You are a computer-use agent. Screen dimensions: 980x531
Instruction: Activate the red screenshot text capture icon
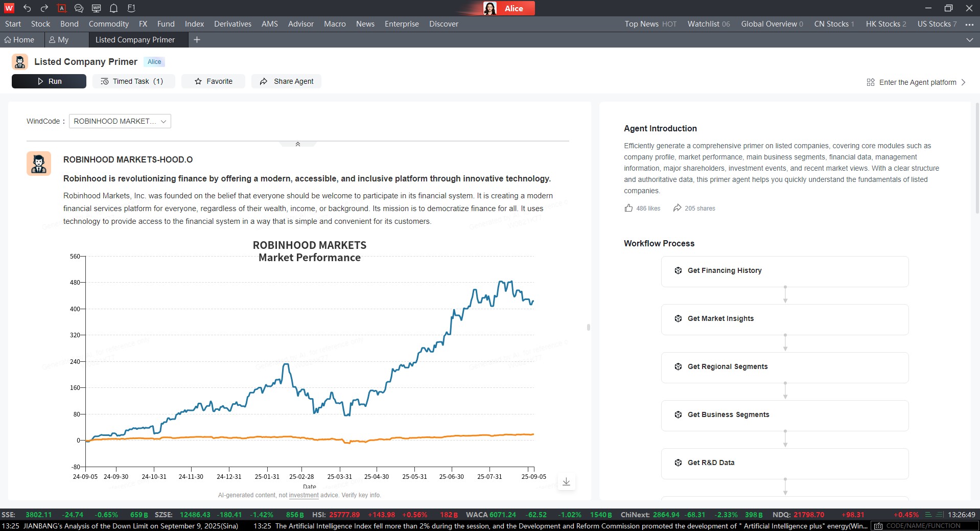pyautogui.click(x=62, y=8)
